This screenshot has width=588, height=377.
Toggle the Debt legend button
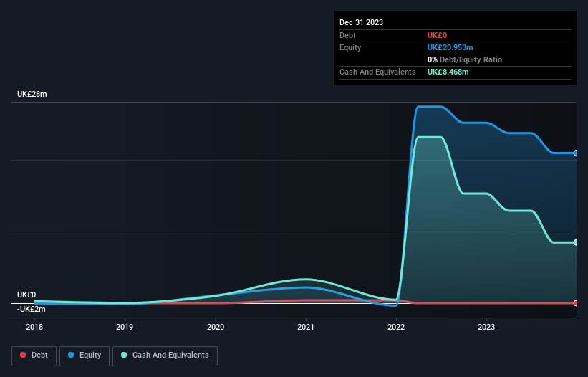click(x=34, y=355)
